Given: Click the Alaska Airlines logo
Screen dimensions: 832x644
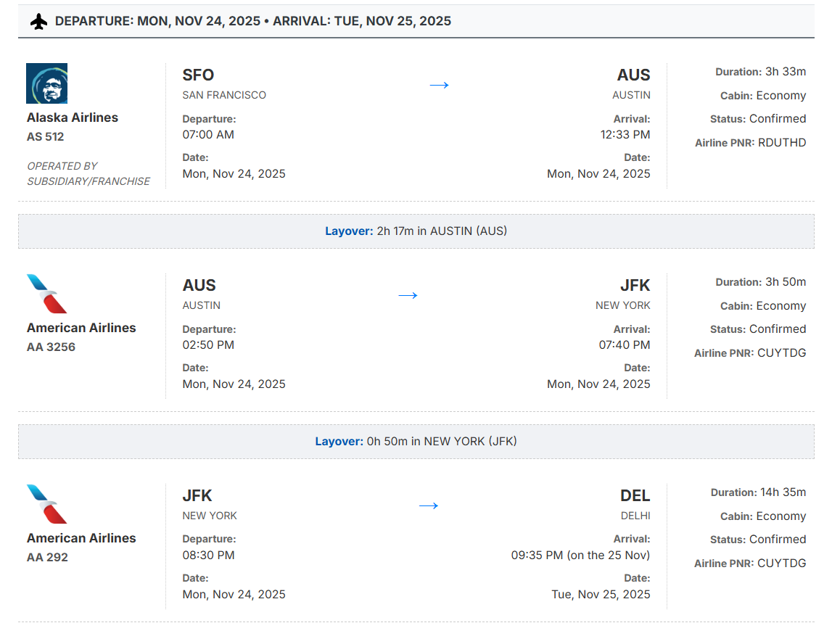Looking at the screenshot, I should click(x=46, y=83).
